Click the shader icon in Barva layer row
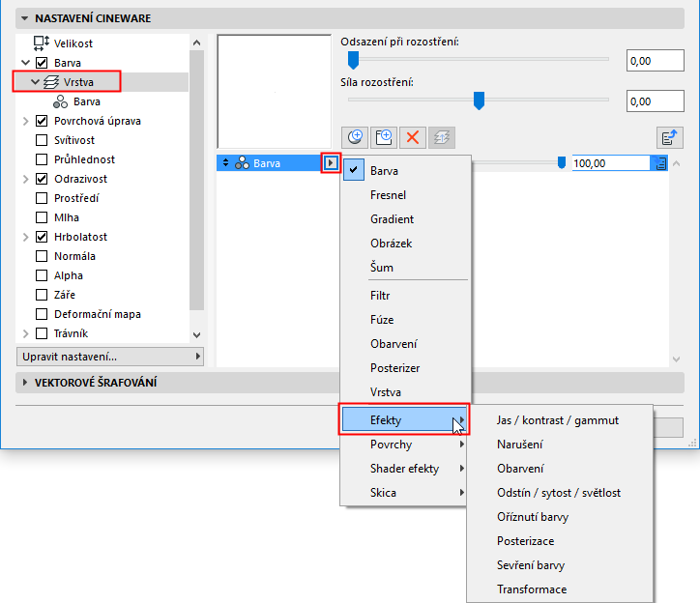 pos(242,163)
